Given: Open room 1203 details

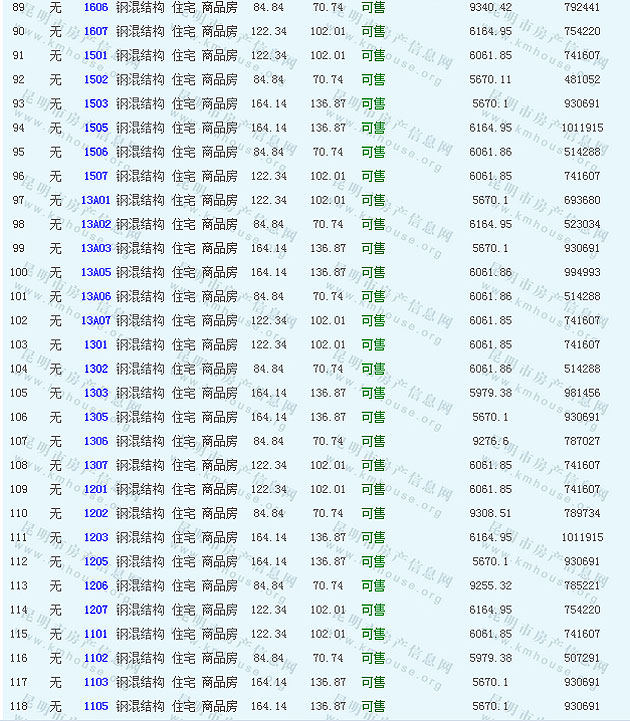Looking at the screenshot, I should click(x=96, y=537).
